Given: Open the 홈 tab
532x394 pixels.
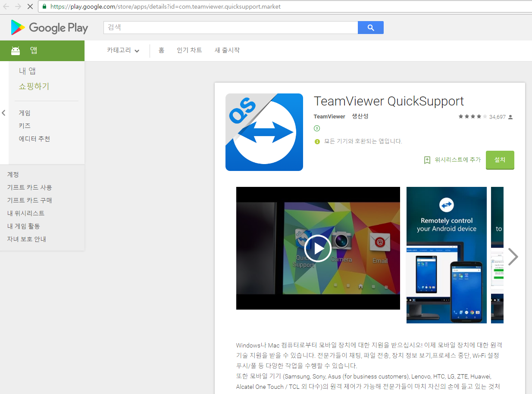Looking at the screenshot, I should (x=161, y=50).
